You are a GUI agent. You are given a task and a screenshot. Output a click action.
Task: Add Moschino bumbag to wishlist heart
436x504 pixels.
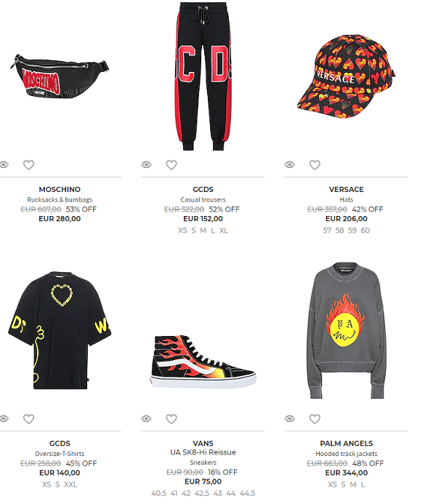pos(28,165)
